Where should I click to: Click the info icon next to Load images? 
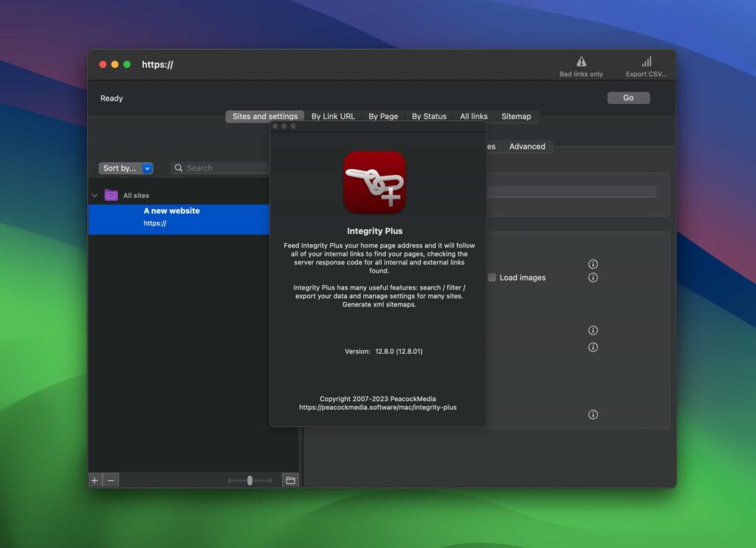click(593, 277)
